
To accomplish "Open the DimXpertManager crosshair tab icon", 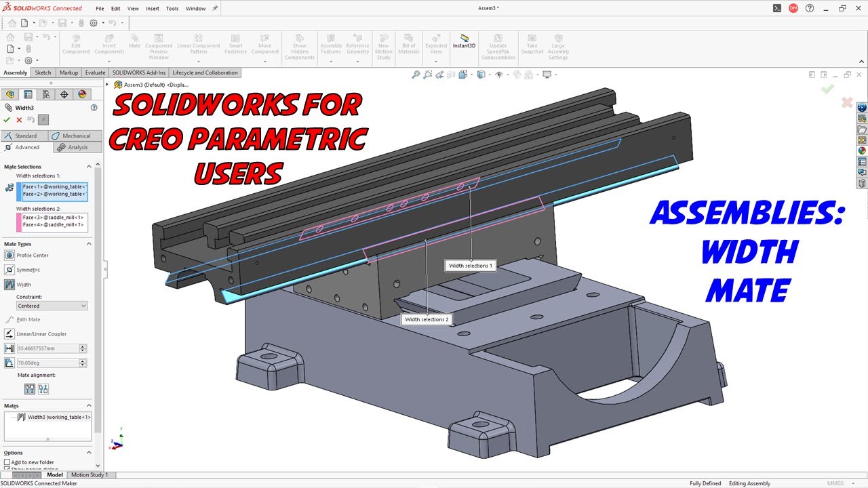I will 64,94.
